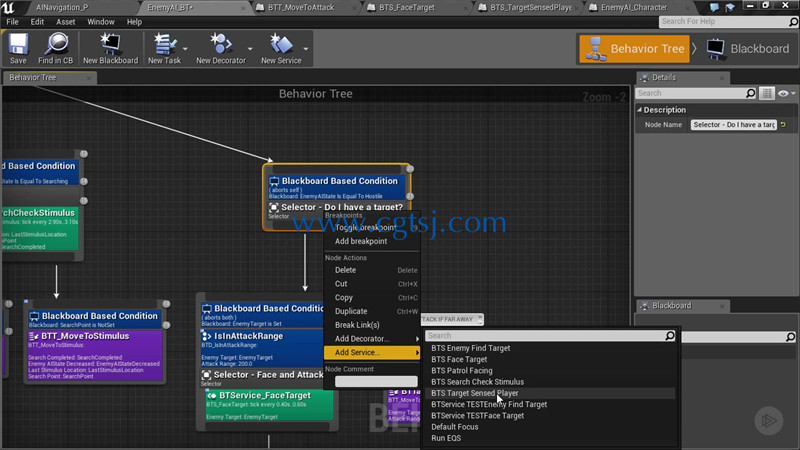Image resolution: width=800 pixels, height=450 pixels.
Task: Click Find in CB magnifier icon
Action: tap(56, 44)
